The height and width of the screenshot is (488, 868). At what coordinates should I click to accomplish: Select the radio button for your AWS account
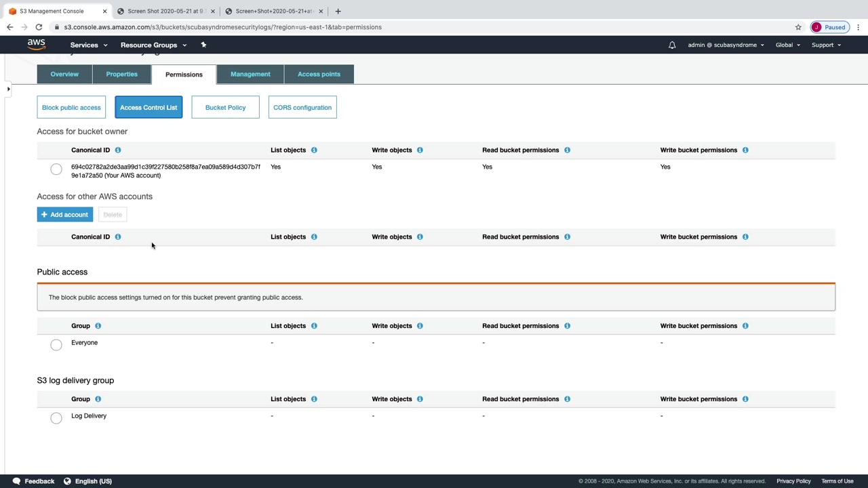click(56, 169)
